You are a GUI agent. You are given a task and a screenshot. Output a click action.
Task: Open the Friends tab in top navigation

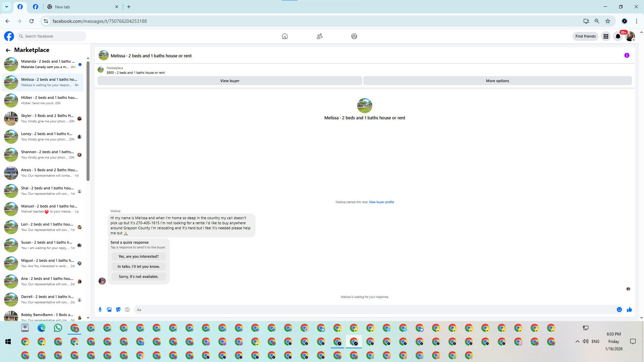pos(320,36)
